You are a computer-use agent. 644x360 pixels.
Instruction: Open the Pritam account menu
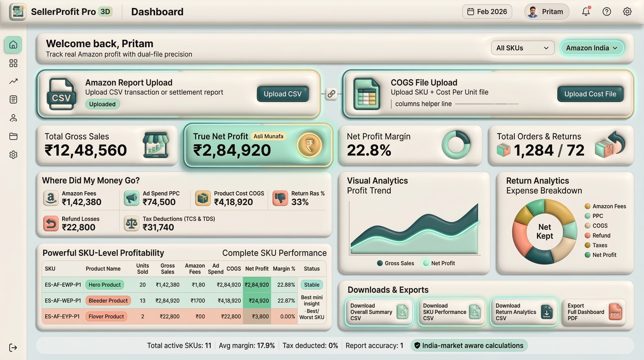[x=546, y=11]
